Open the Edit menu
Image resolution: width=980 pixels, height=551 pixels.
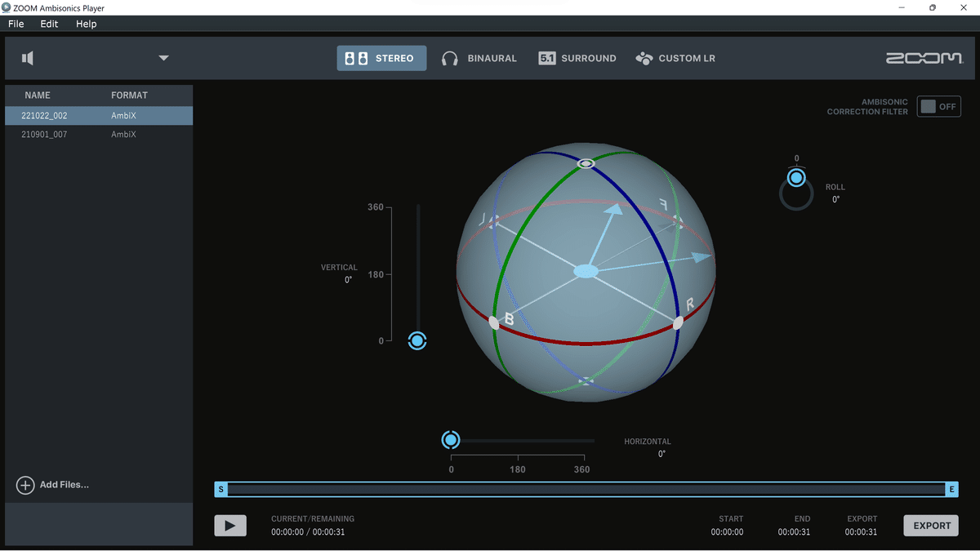point(49,24)
